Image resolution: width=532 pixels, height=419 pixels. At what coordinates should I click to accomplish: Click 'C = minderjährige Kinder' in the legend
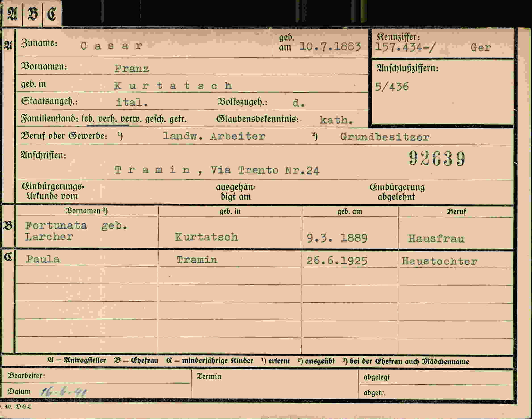(x=209, y=361)
